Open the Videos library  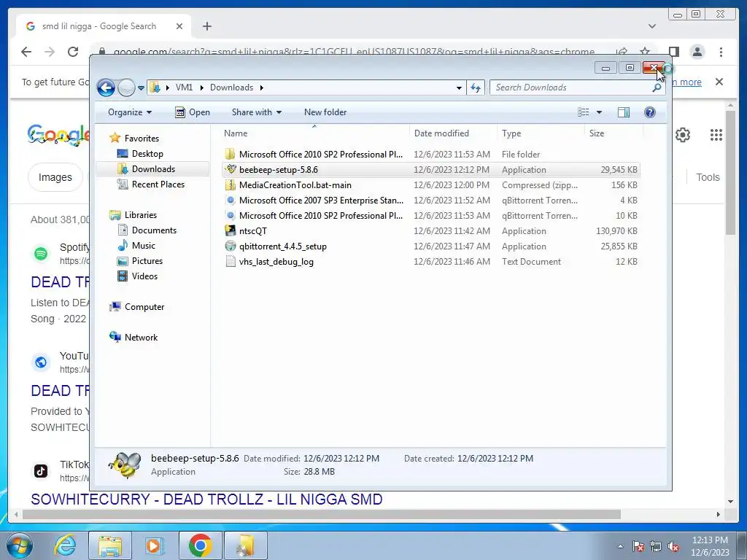point(144,276)
